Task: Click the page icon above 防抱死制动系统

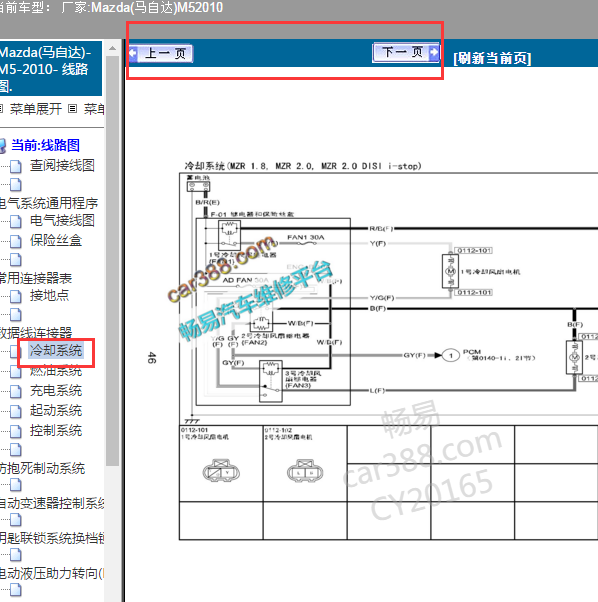Action: (x=16, y=450)
